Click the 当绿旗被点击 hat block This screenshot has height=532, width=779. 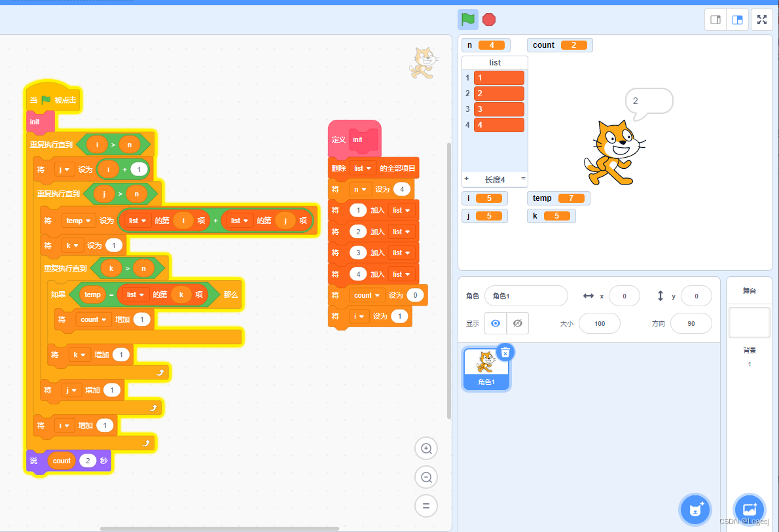coord(52,98)
